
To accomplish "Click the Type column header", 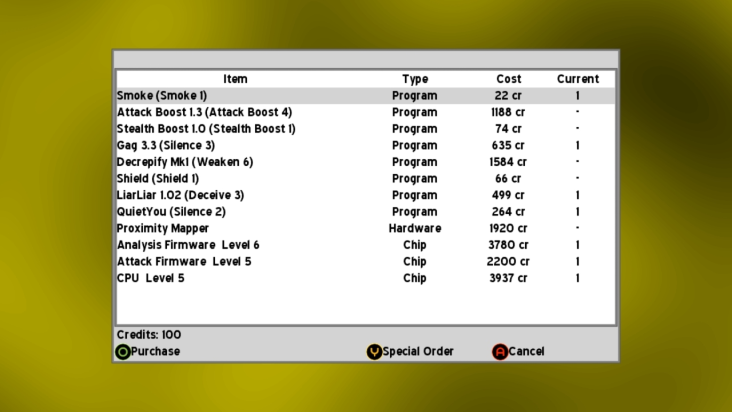I will point(415,79).
